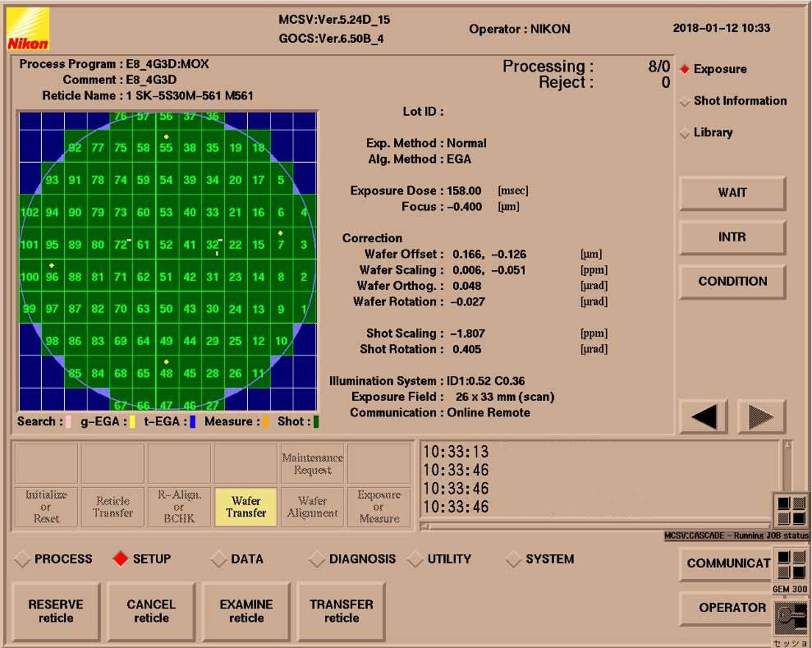The height and width of the screenshot is (648, 812).
Task: Select shot 32 on the wafer map
Action: (212, 243)
